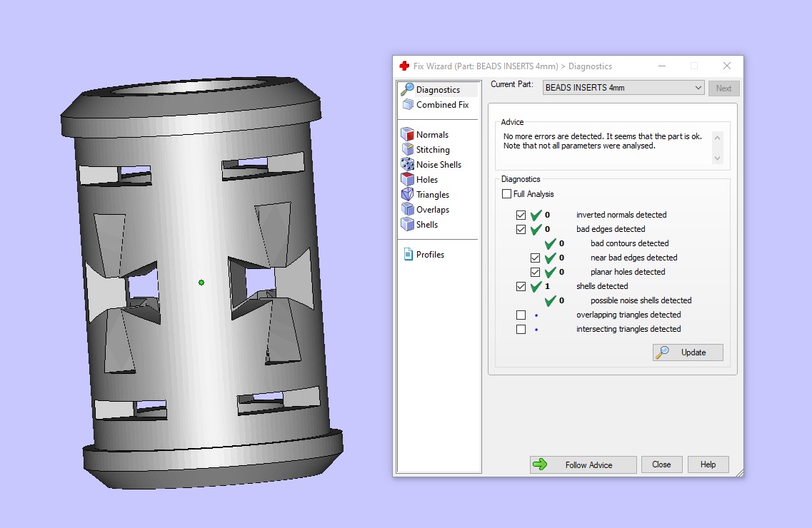Open the Current Part dropdown
Screen dimensions: 812x528
coord(623,87)
